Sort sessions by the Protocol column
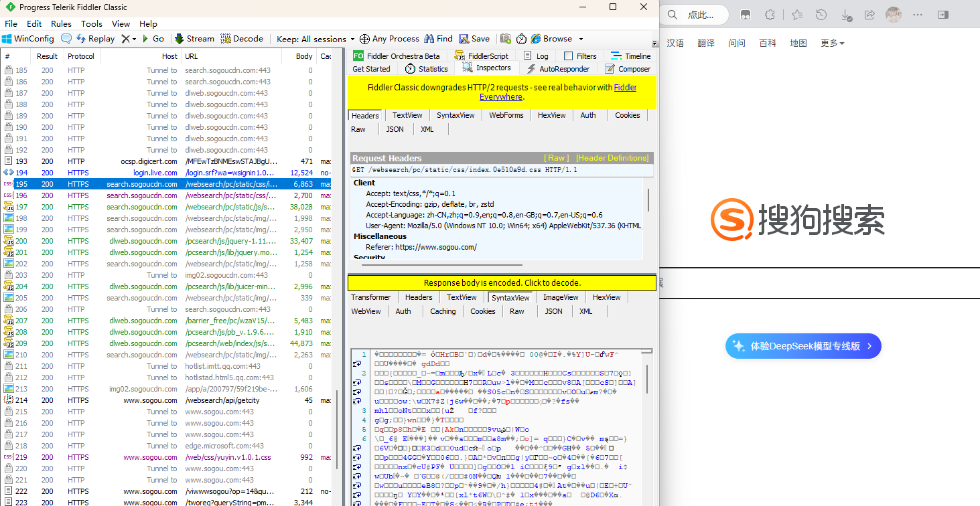 coord(82,56)
